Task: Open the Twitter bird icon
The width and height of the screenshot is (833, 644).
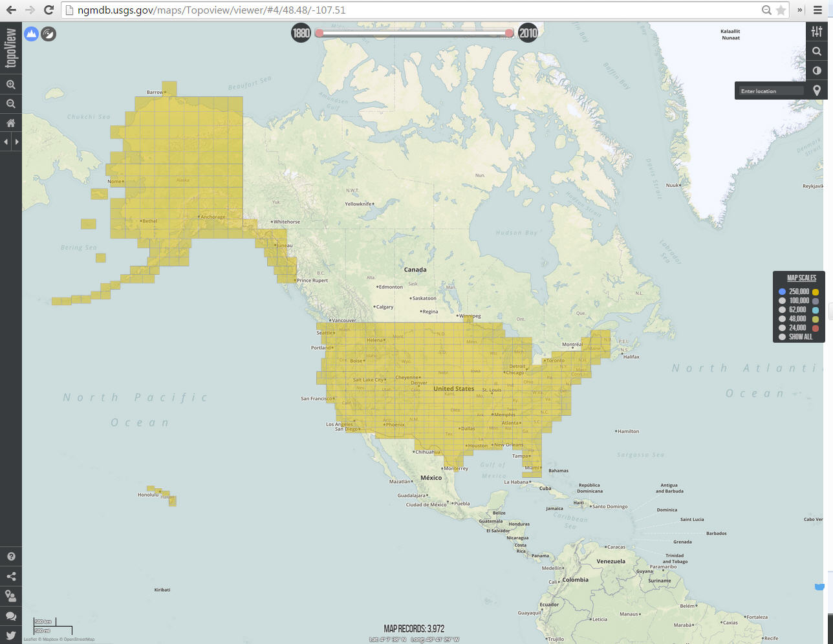Action: pos(11,636)
